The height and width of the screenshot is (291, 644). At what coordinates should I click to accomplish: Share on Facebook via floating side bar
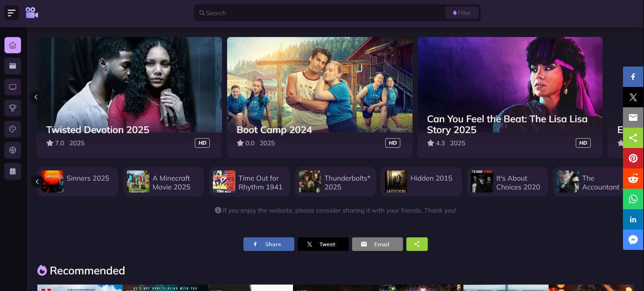point(633,77)
